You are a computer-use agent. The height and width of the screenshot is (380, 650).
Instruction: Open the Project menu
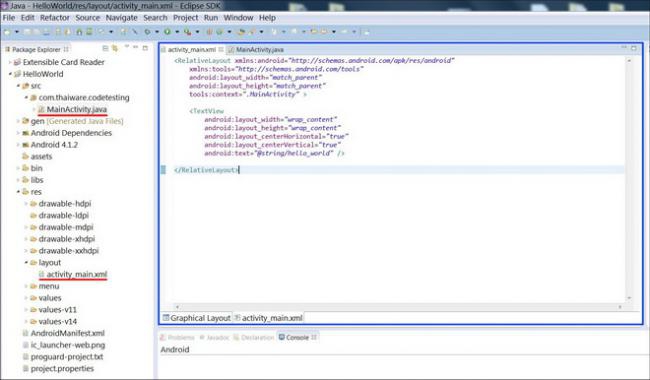(x=185, y=18)
